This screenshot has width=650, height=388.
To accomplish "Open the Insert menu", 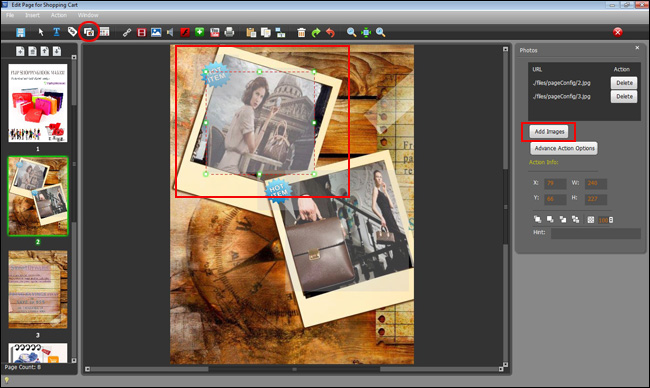I will click(32, 15).
